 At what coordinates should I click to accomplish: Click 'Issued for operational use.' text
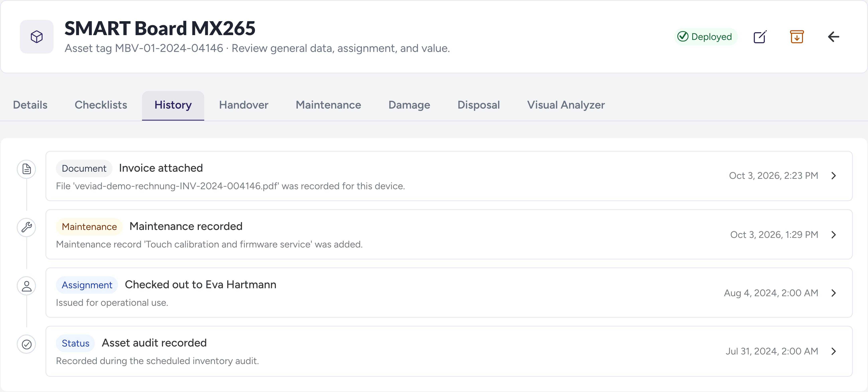112,303
